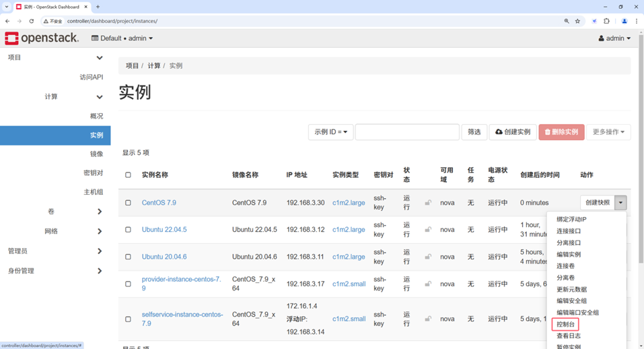Choose 分离接口 from action menu

(569, 243)
